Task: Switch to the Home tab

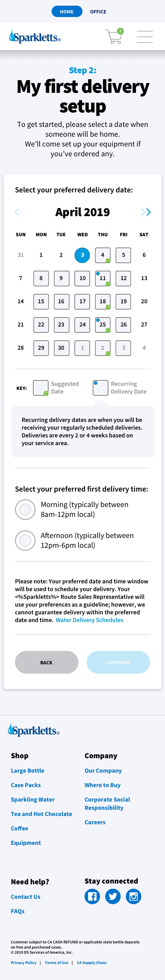Action: pyautogui.click(x=67, y=12)
